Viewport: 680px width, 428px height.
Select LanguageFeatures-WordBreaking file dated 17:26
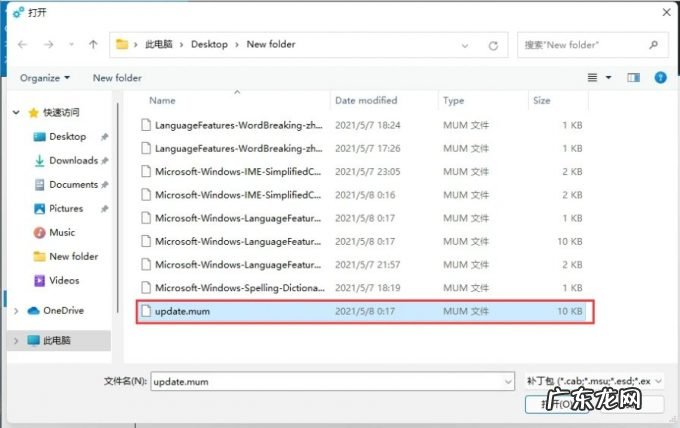click(x=362, y=148)
